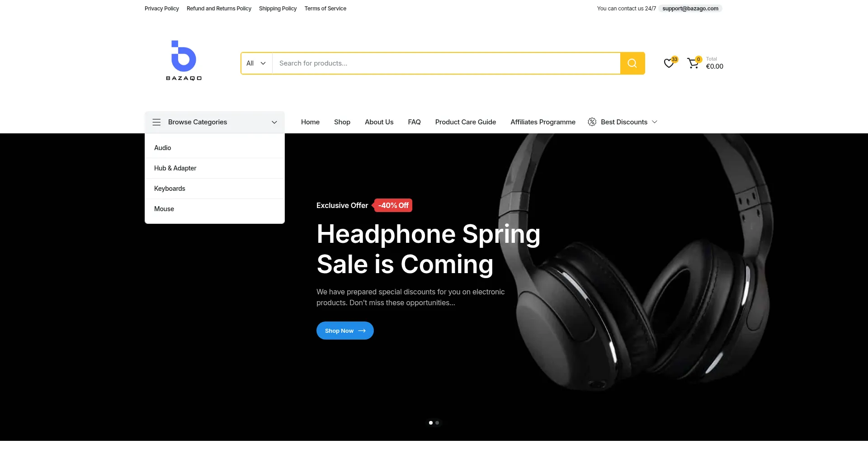Click the yellow search magnifier button

pos(632,63)
